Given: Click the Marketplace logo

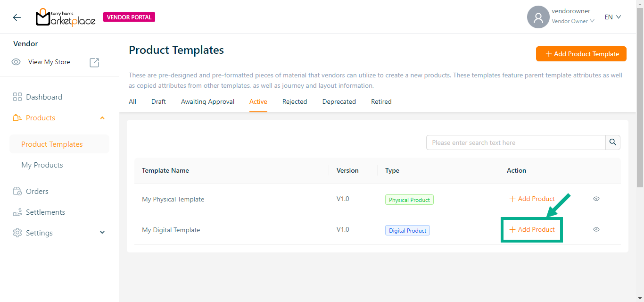Looking at the screenshot, I should 66,17.
